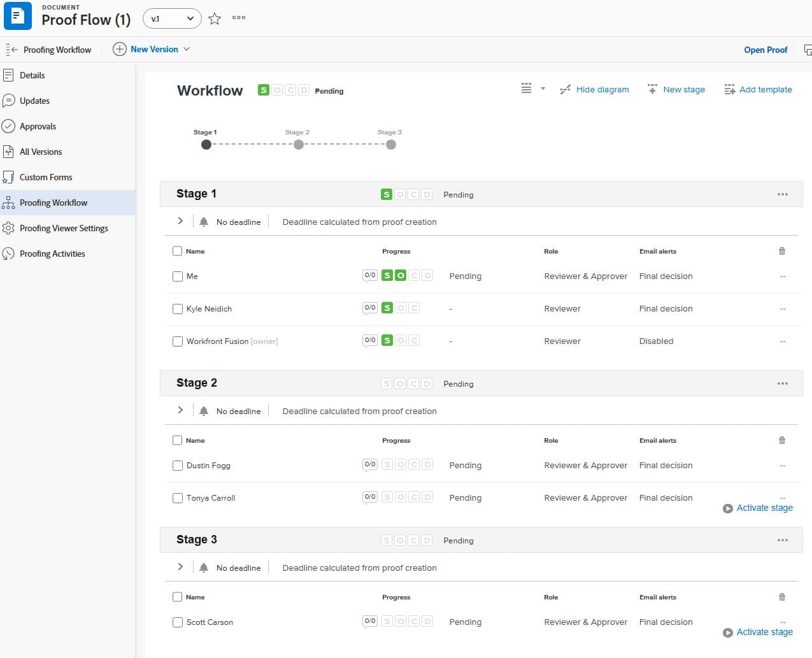Click Add template button
Viewport: 812px width, 658px height.
coord(758,90)
